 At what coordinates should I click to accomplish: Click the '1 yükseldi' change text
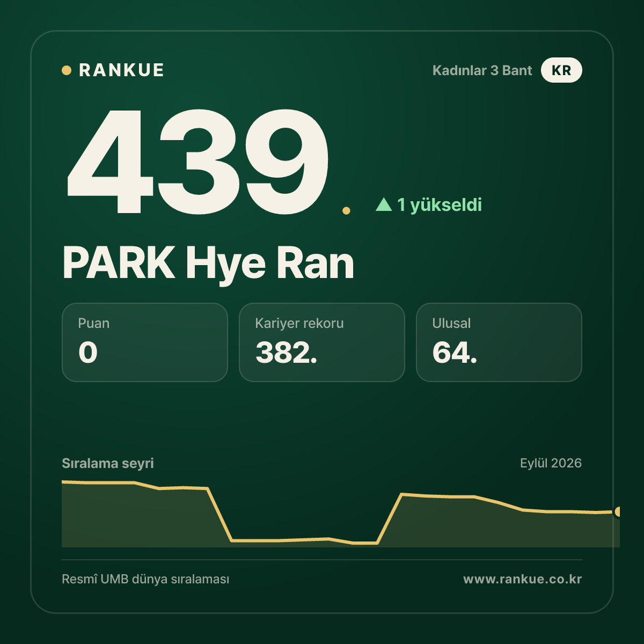pyautogui.click(x=440, y=204)
